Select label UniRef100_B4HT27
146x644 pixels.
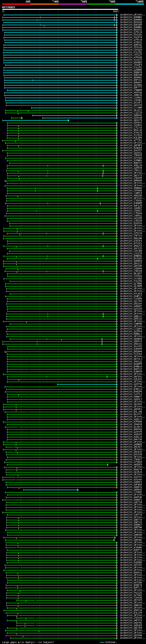tap(131, 369)
